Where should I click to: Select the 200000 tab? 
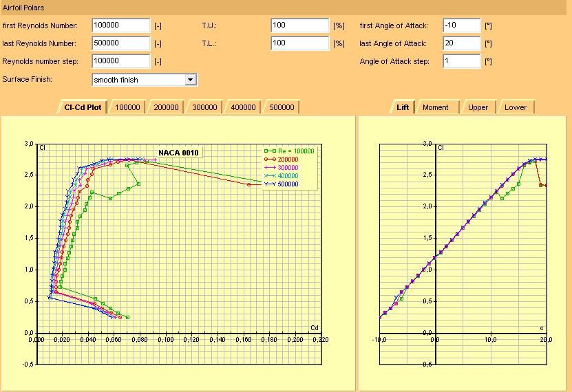point(166,107)
